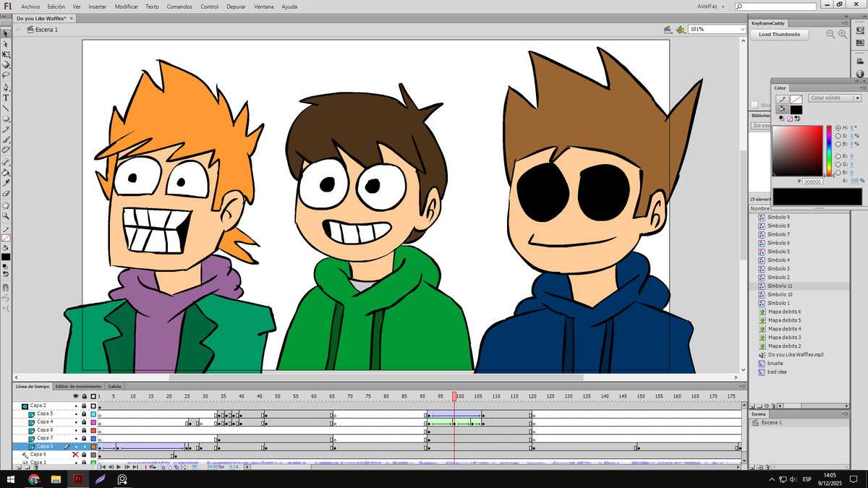Select the 3D Rotation tool
Image resolution: width=868 pixels, height=488 pixels.
point(7,64)
